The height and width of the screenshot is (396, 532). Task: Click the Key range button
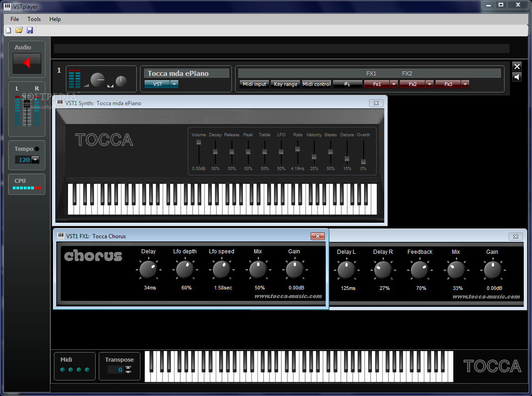point(286,84)
